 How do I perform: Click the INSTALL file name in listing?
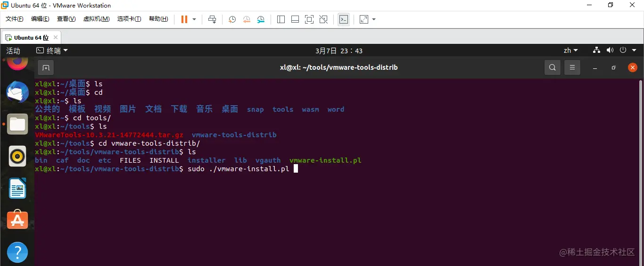tap(164, 160)
